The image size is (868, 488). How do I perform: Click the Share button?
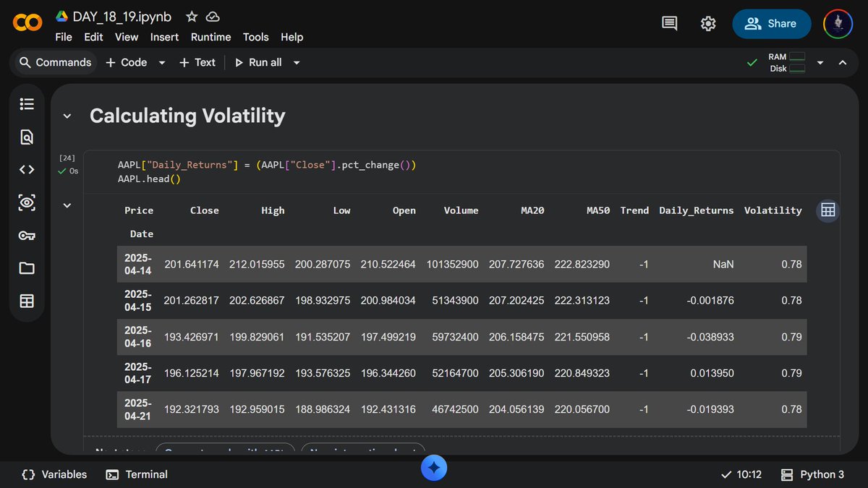(771, 24)
